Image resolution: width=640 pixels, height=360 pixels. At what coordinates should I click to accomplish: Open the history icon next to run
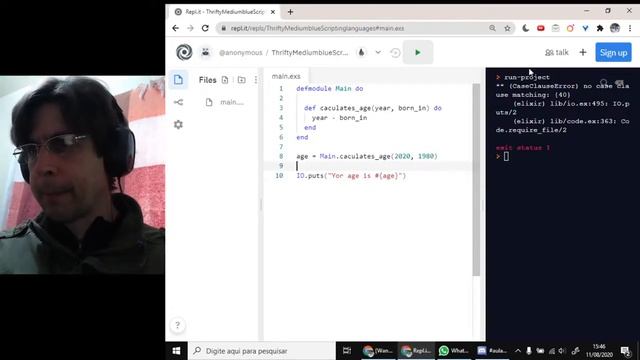395,53
